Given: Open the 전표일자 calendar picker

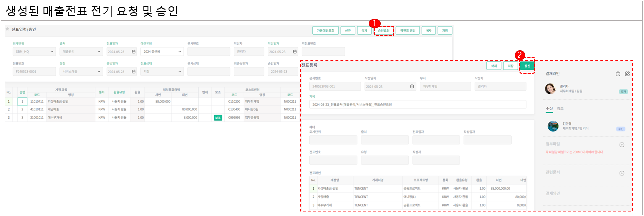Looking at the screenshot, I should coord(133,51).
